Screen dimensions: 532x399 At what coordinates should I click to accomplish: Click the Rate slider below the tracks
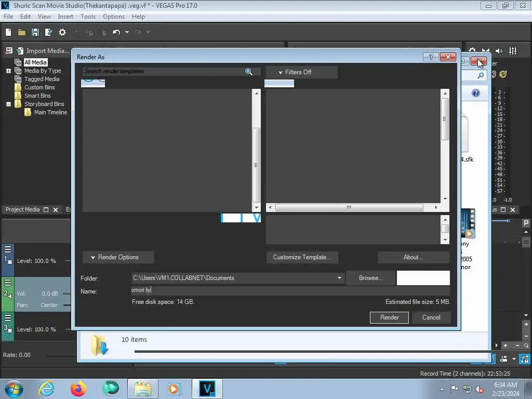[x=61, y=356]
